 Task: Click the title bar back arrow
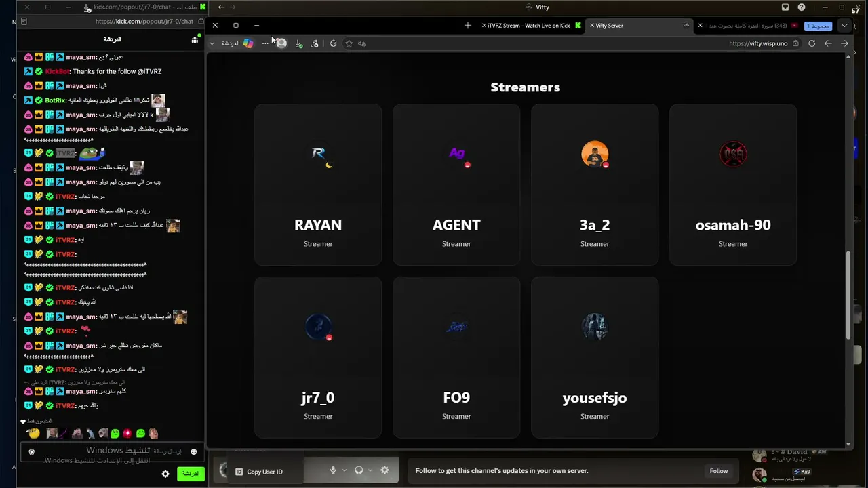point(221,7)
